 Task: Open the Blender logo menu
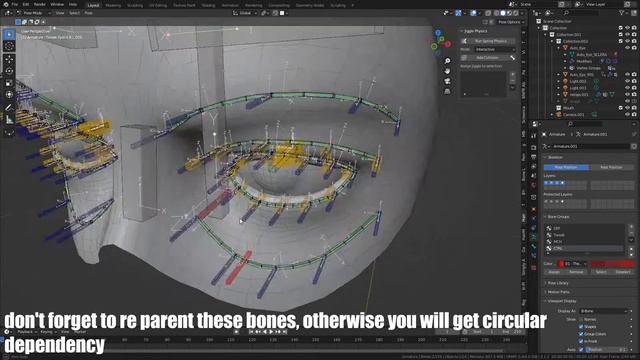pyautogui.click(x=5, y=4)
